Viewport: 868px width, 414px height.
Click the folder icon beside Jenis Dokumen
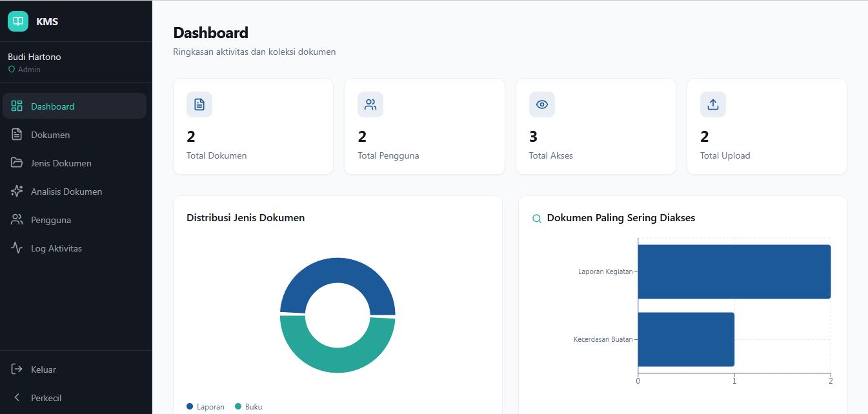(x=17, y=163)
